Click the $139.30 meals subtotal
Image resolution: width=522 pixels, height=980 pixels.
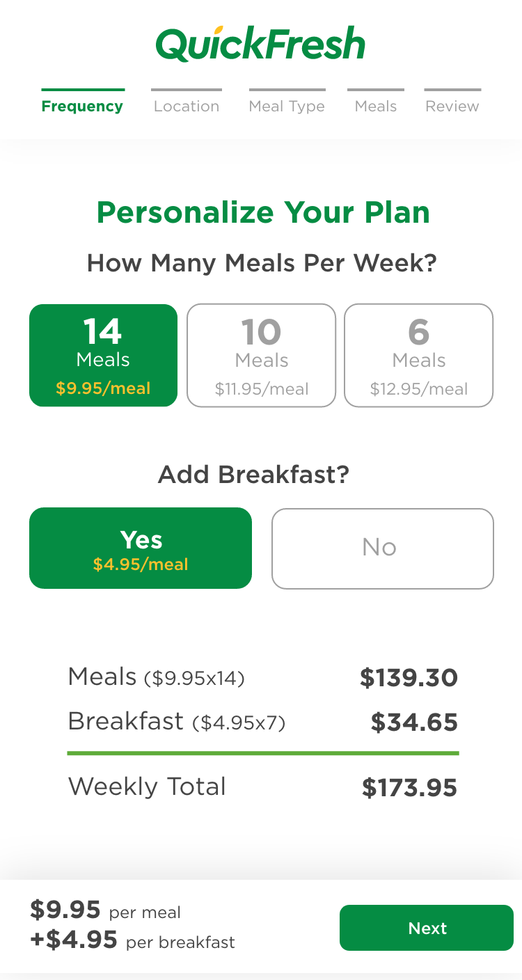[x=409, y=678]
